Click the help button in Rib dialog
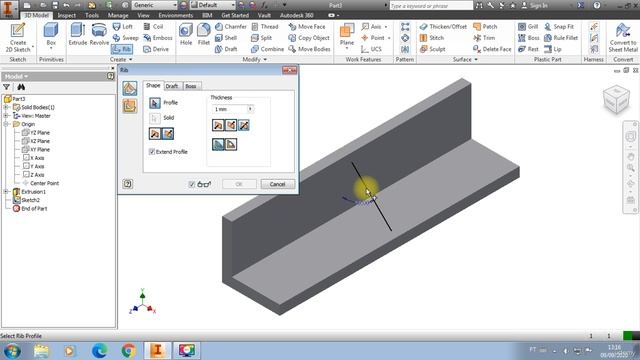The height and width of the screenshot is (360, 640). (128, 184)
